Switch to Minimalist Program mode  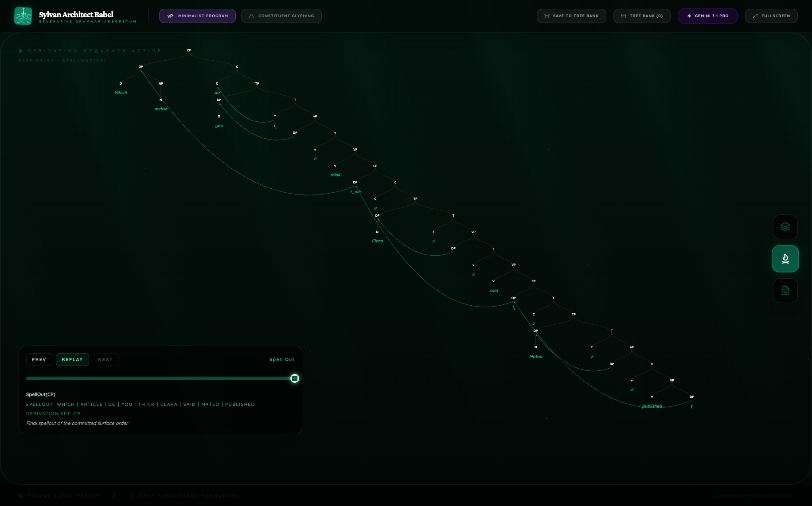click(x=197, y=16)
